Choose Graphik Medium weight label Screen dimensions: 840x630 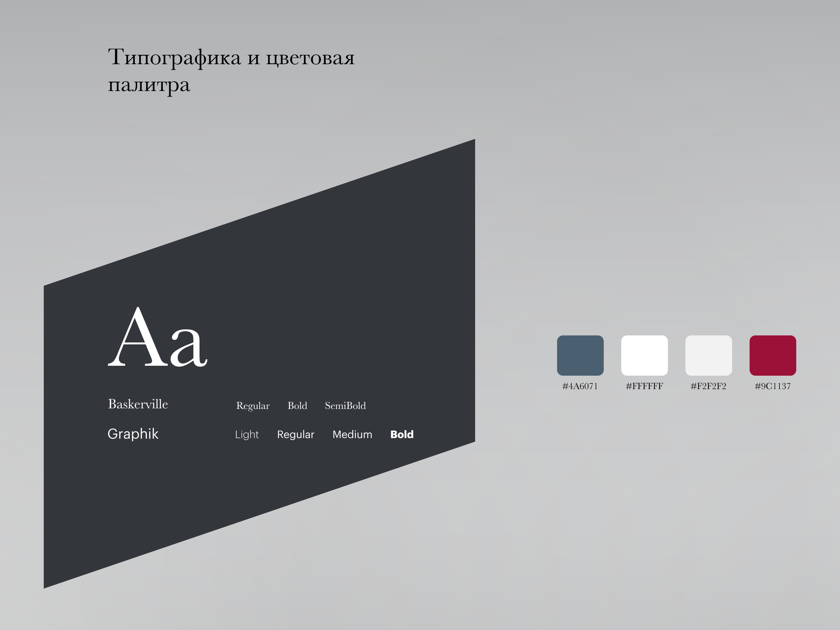pos(352,434)
